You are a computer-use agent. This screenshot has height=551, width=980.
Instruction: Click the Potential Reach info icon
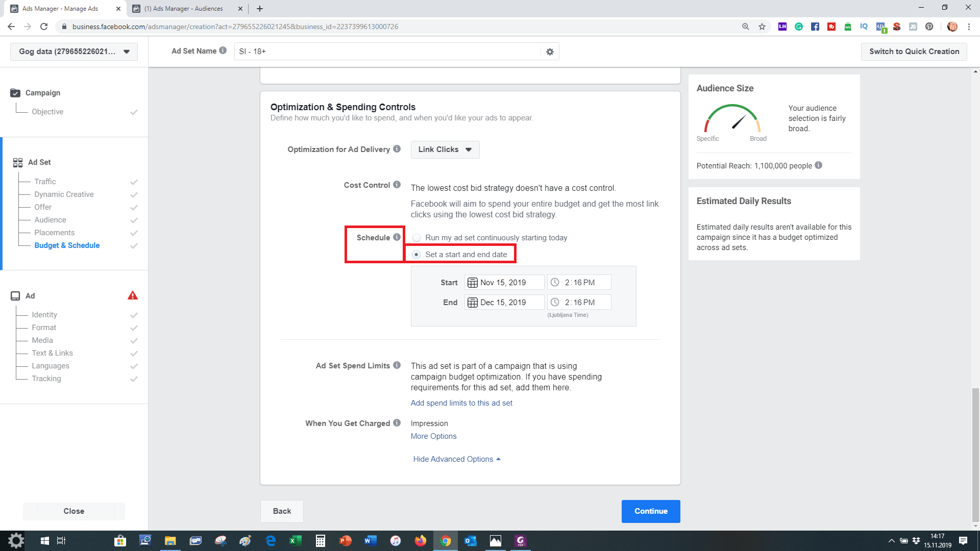point(819,165)
